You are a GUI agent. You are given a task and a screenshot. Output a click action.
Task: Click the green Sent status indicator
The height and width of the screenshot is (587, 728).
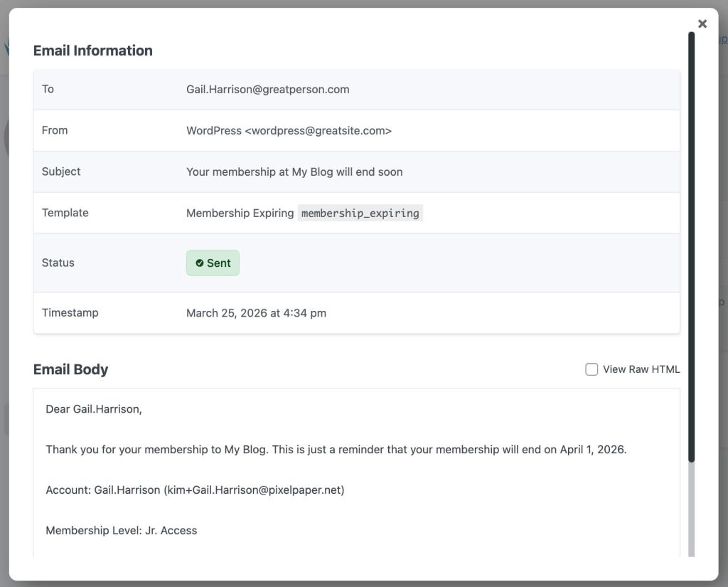[212, 263]
